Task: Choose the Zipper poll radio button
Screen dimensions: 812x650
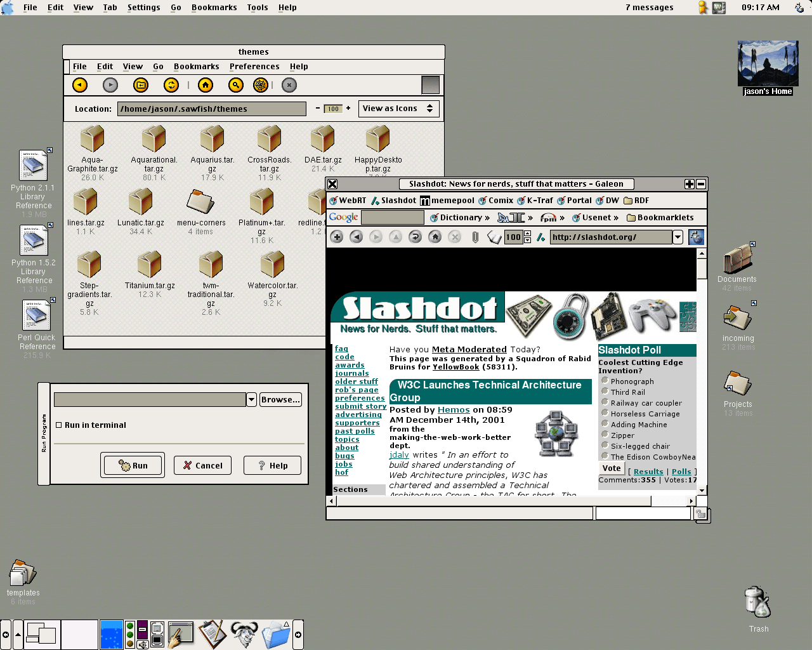Action: tap(605, 435)
